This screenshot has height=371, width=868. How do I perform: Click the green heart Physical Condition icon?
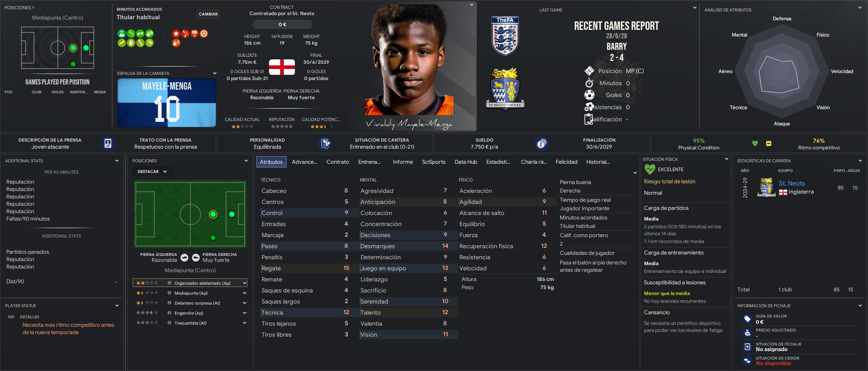click(x=755, y=143)
